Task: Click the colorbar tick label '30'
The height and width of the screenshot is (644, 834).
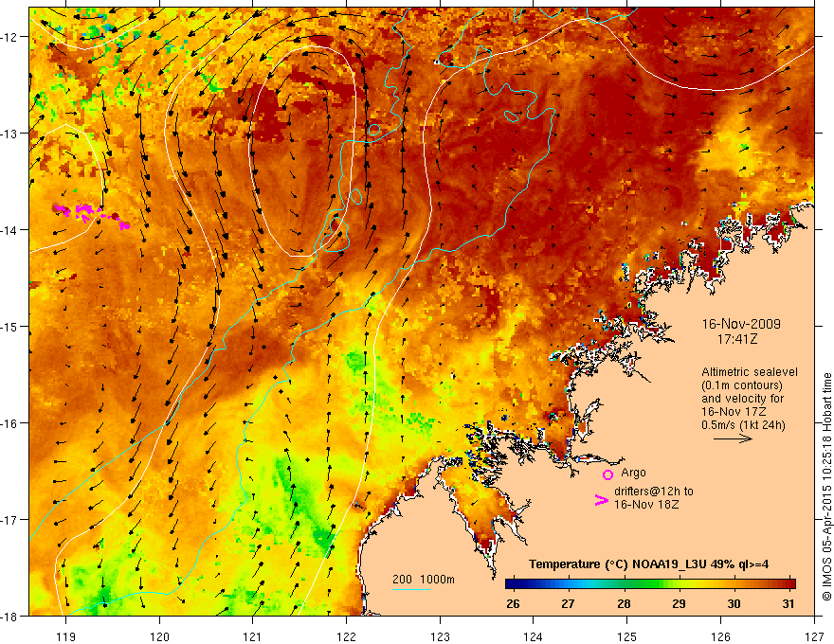Action: coord(734,603)
